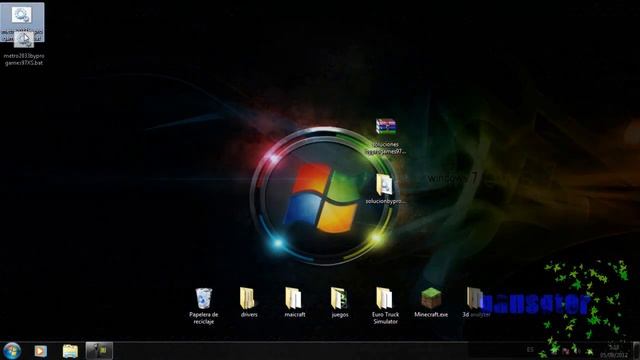The height and width of the screenshot is (360, 640).
Task: Select the highlighted batch file in top-left corner
Action: coord(22,22)
